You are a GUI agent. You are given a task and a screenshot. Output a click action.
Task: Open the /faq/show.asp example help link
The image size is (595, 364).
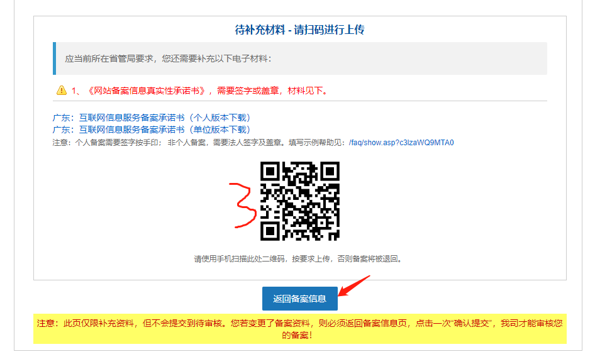coord(401,142)
